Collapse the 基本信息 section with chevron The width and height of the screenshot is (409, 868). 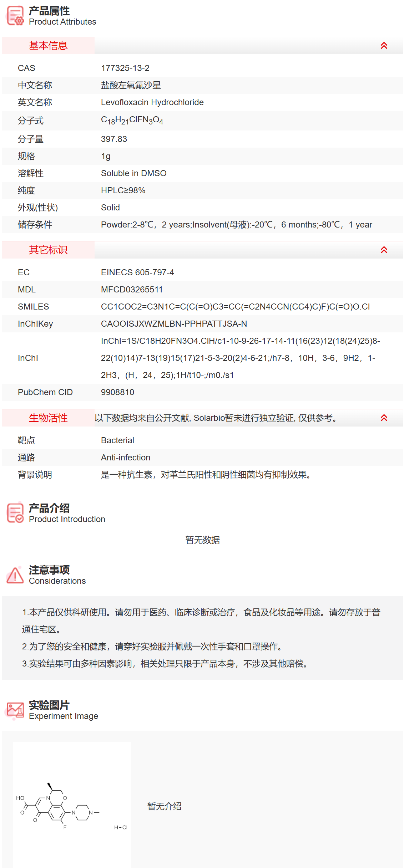tap(384, 46)
